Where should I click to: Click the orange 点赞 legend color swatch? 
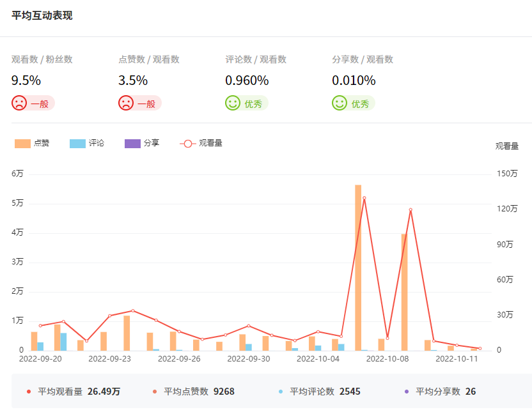click(22, 144)
